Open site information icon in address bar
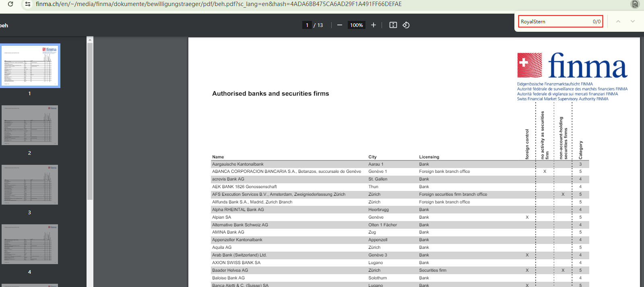The height and width of the screenshot is (287, 644). [x=27, y=4]
